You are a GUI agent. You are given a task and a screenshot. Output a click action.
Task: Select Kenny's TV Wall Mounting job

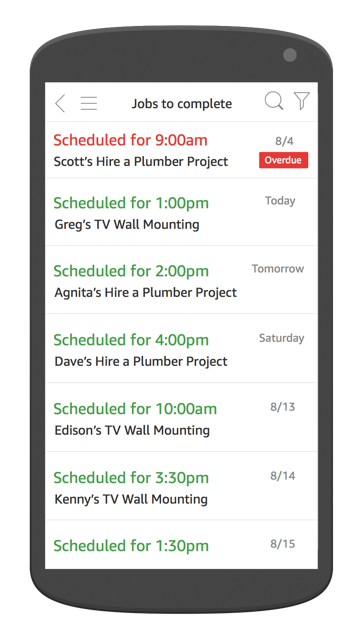tap(181, 486)
